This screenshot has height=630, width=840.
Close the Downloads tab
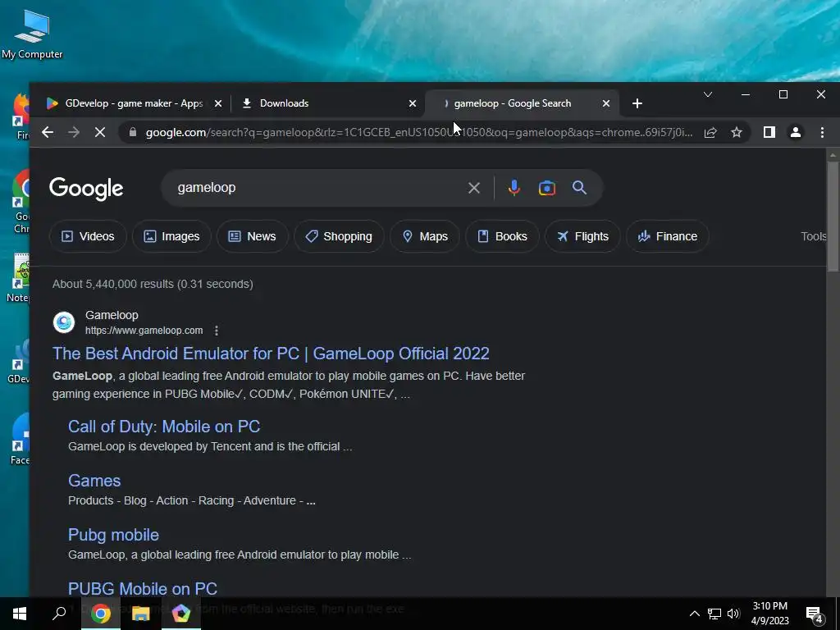click(413, 103)
